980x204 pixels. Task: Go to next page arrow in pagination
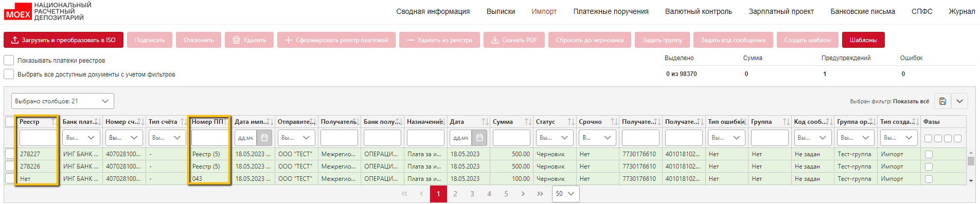pyautogui.click(x=523, y=194)
